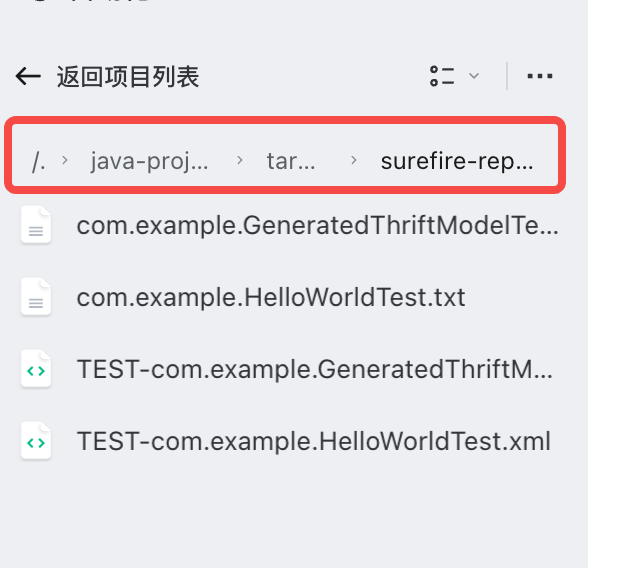Image resolution: width=618 pixels, height=568 pixels.
Task: Open the list view mode icon
Action: point(442,76)
